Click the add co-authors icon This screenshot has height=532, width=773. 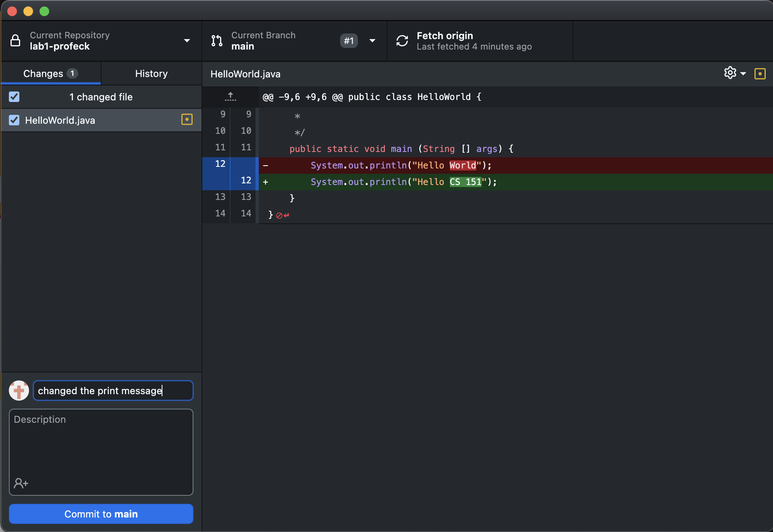pyautogui.click(x=21, y=483)
